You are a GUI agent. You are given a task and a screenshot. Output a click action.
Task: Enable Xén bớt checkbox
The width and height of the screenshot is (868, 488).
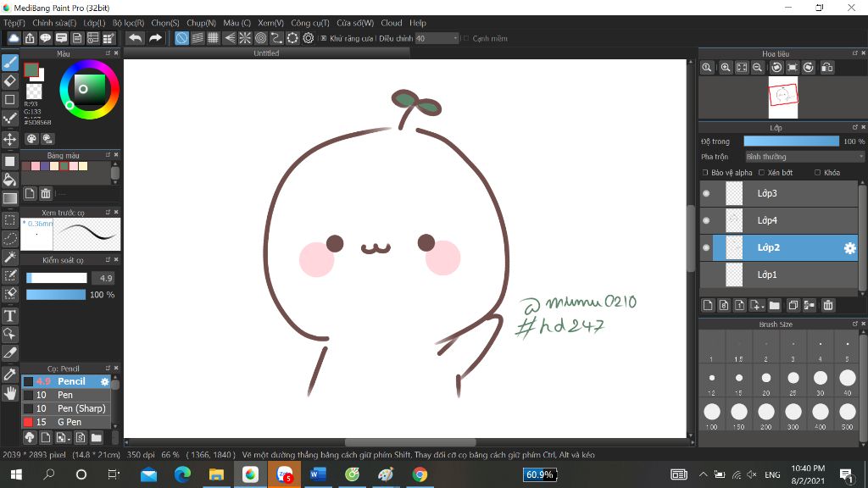(762, 173)
